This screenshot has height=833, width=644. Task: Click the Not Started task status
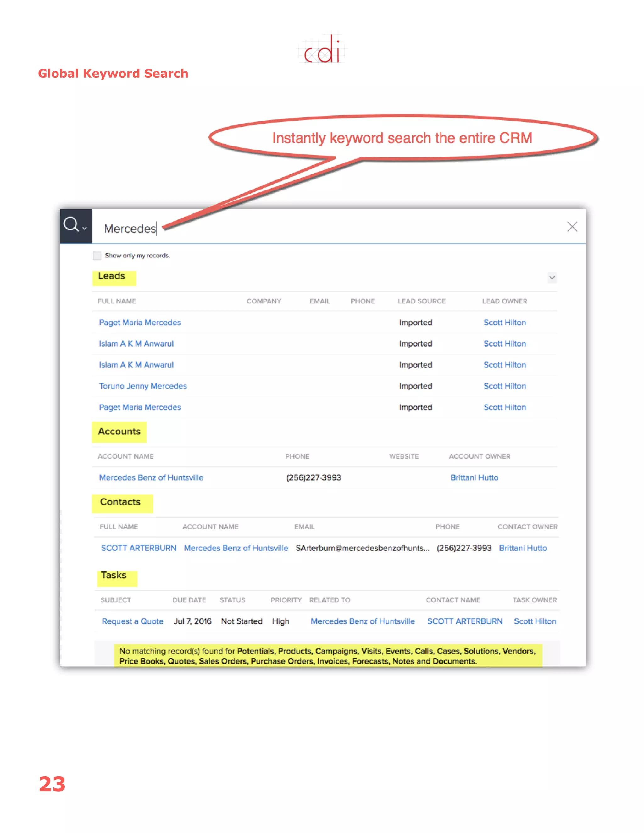(x=241, y=621)
